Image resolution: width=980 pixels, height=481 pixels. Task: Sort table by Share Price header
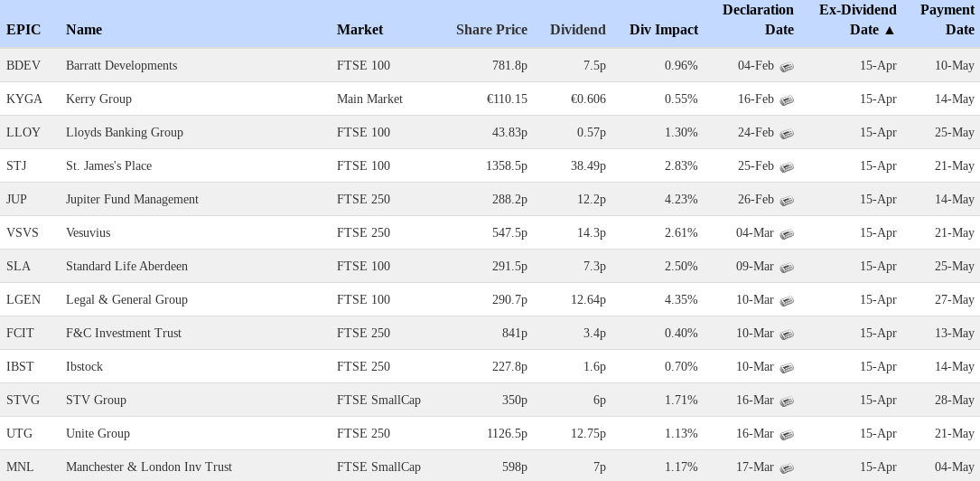click(492, 30)
